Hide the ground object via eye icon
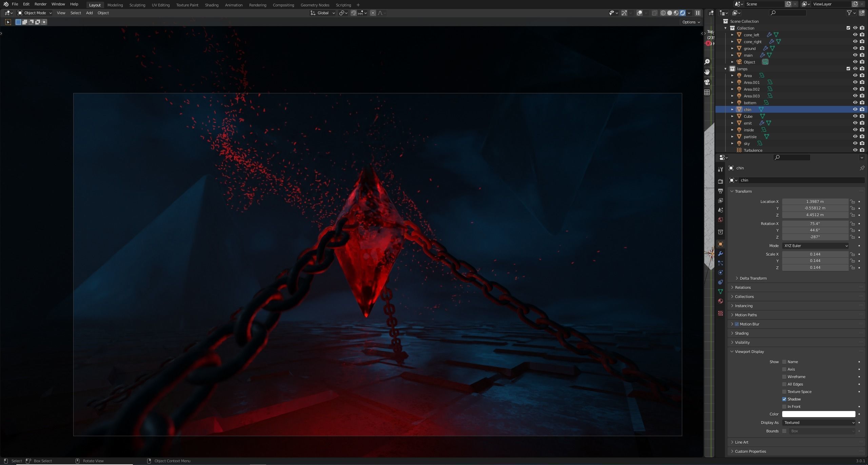 855,48
